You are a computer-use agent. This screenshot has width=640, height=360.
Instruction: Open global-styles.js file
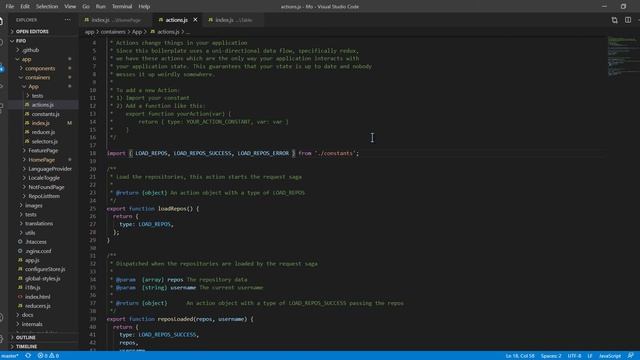pyautogui.click(x=42, y=279)
